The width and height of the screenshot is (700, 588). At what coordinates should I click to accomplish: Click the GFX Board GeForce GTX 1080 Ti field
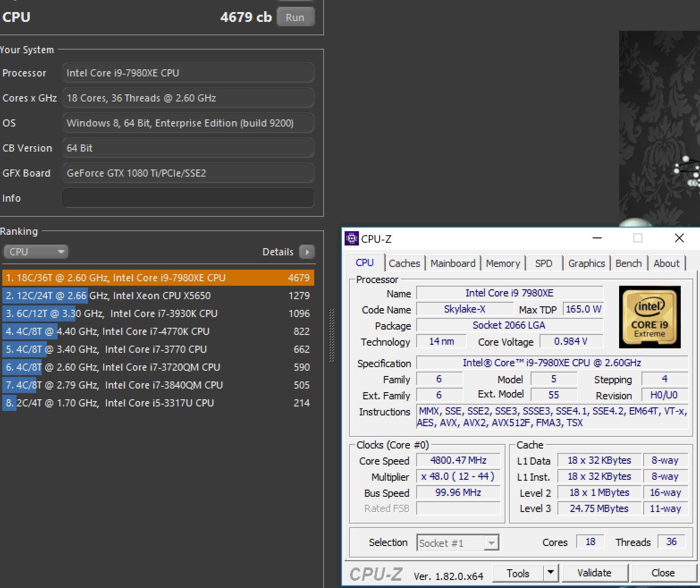(x=188, y=173)
